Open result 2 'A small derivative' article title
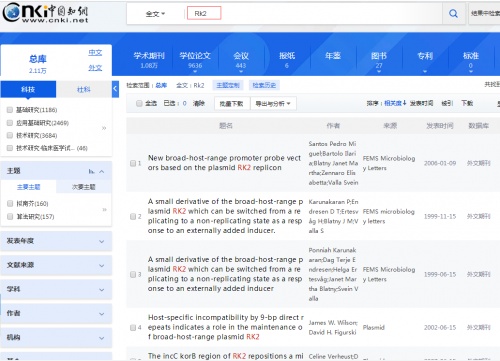The image size is (500, 361). (x=225, y=216)
